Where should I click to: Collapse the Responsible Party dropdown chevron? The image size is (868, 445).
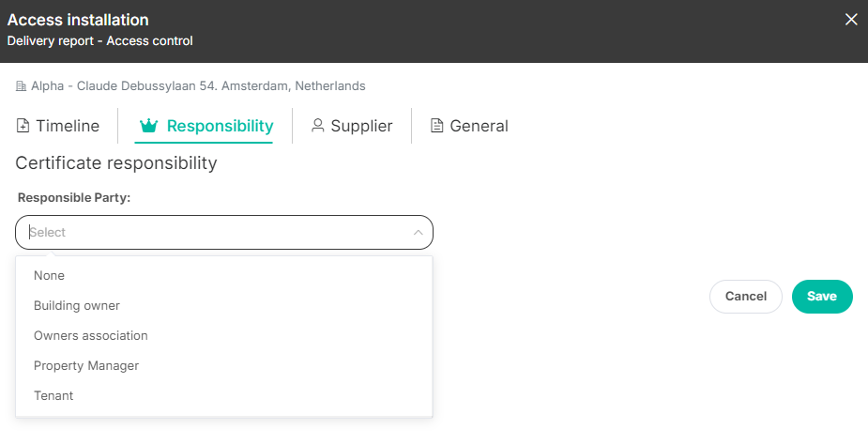point(418,232)
